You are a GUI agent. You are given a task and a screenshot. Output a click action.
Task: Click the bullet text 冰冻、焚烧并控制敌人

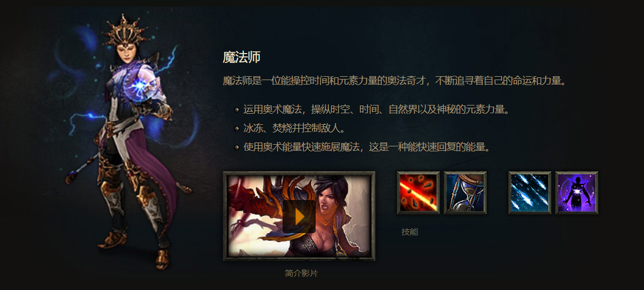coord(293,128)
